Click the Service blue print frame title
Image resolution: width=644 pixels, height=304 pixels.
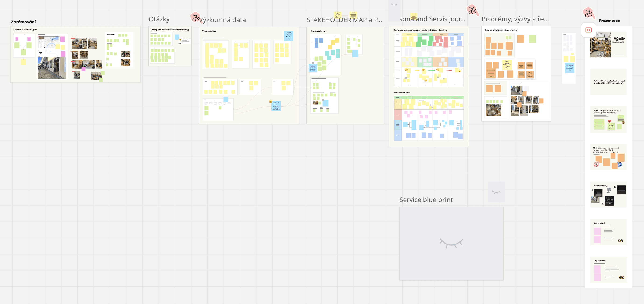pos(426,200)
